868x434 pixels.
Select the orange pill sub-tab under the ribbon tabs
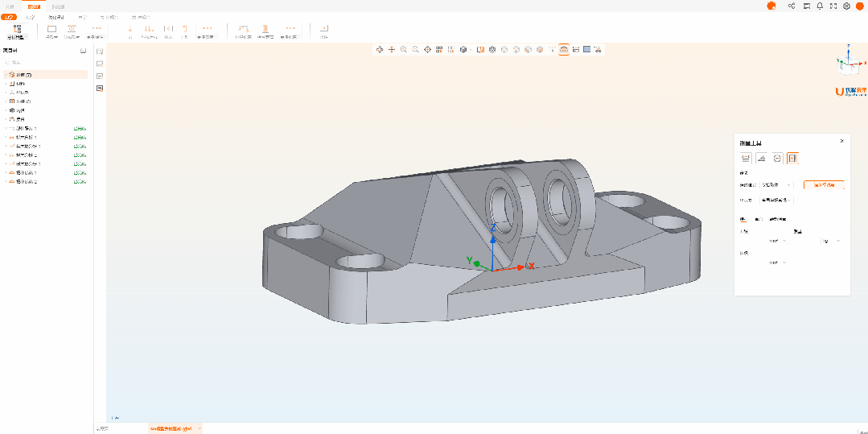[8, 17]
